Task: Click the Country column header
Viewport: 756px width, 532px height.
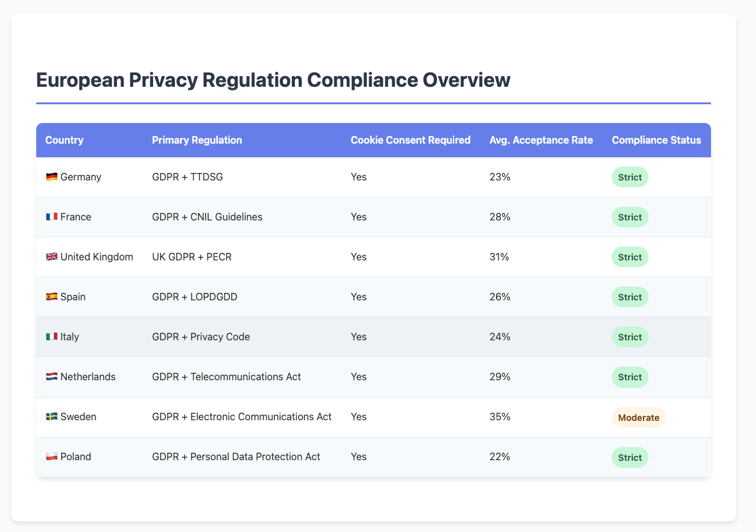Action: click(x=64, y=140)
